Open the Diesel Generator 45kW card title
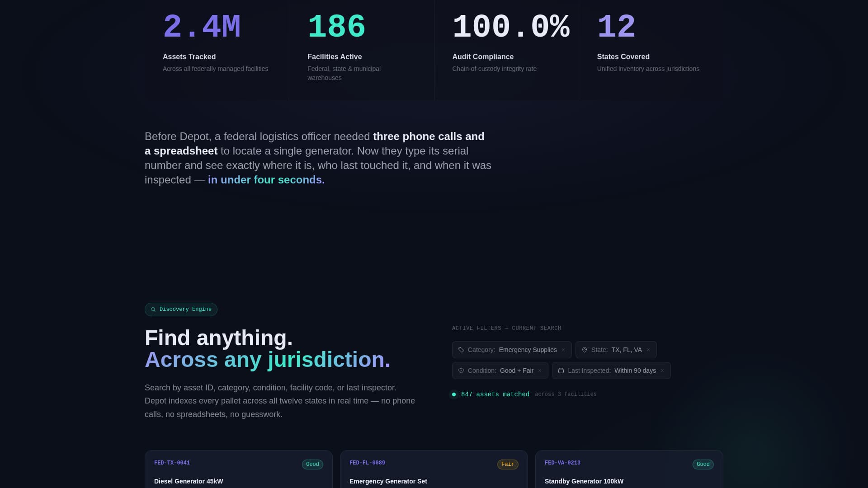This screenshot has width=868, height=488. pos(189,481)
